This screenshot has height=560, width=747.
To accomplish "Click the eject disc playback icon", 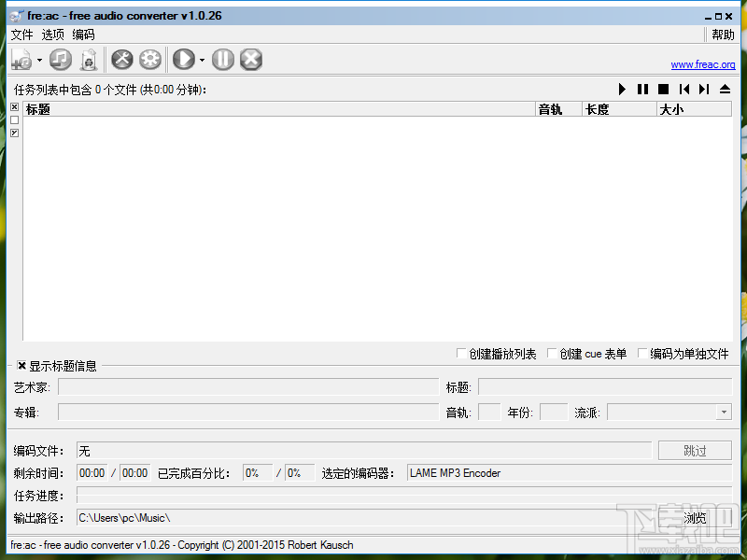I will pyautogui.click(x=726, y=89).
